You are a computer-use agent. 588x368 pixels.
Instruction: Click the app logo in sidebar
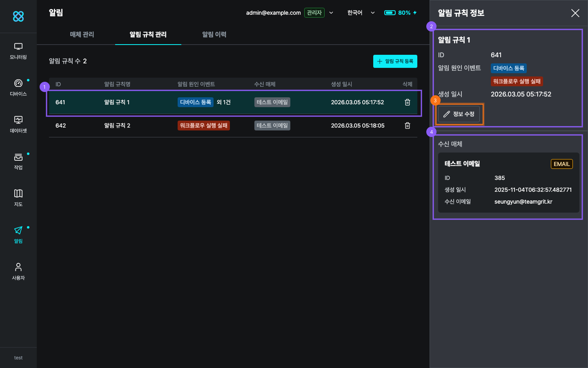pos(18,16)
